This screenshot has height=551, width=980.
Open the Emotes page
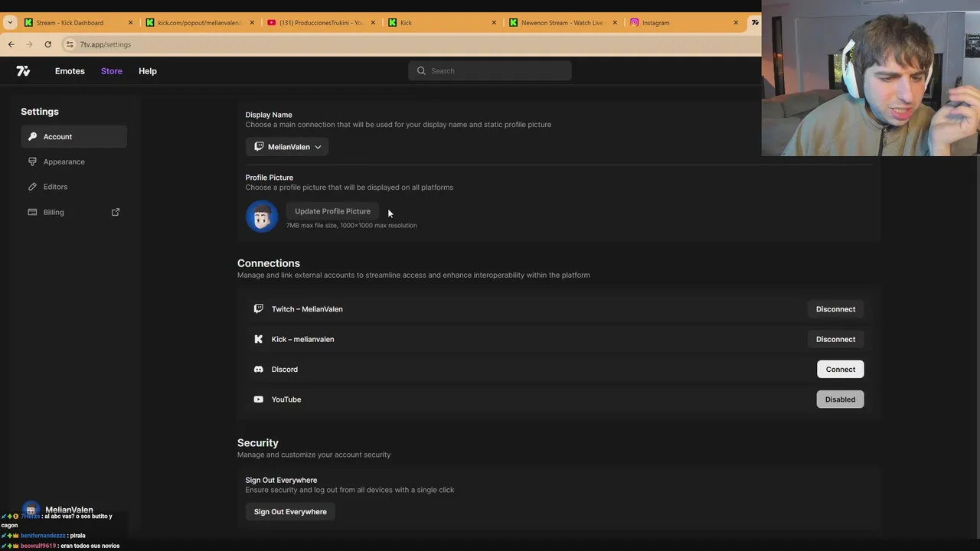pos(70,71)
